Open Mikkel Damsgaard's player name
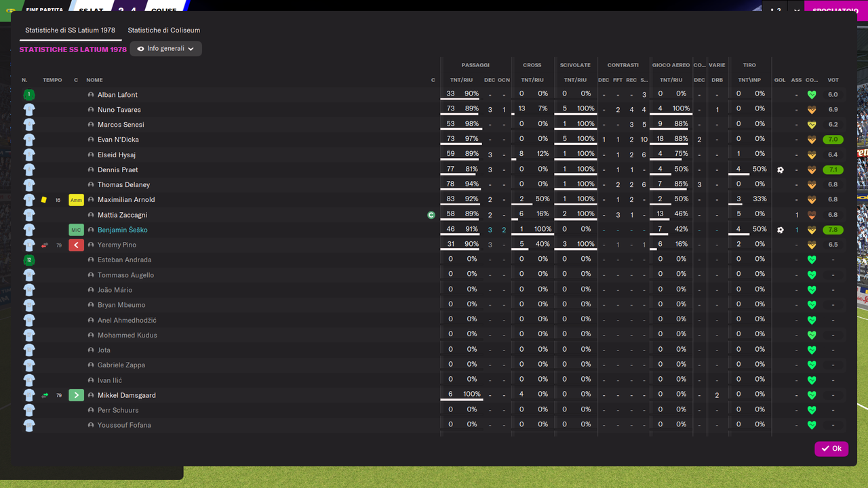Image resolution: width=868 pixels, height=488 pixels. point(128,395)
